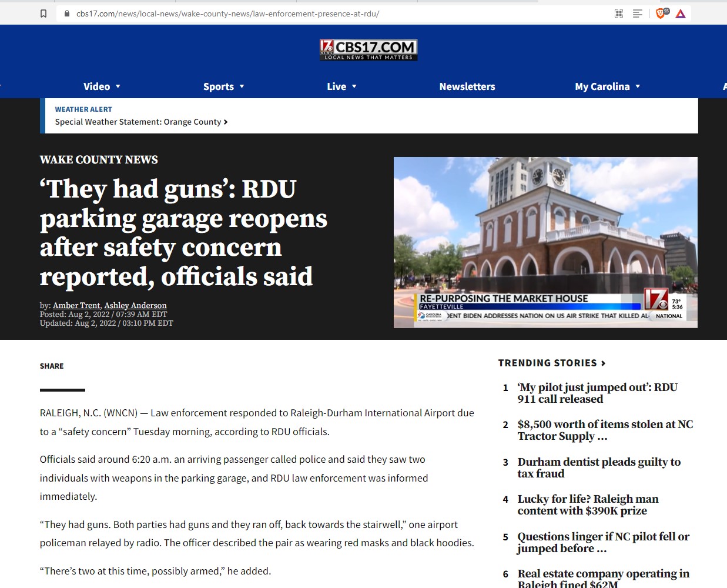The image size is (727, 588).
Task: Toggle reader mode icon in the address bar
Action: 638,14
